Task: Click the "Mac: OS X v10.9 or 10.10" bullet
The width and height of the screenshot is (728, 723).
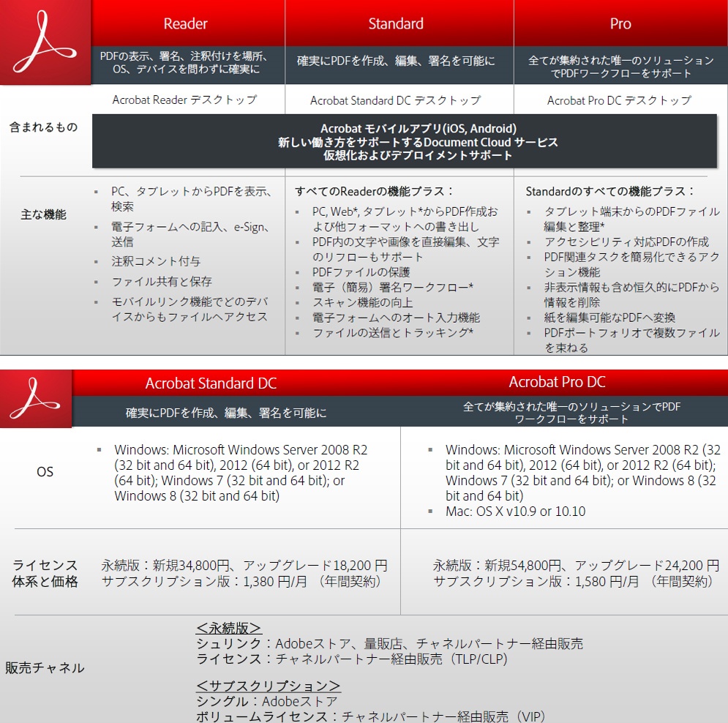Action: pos(515,512)
